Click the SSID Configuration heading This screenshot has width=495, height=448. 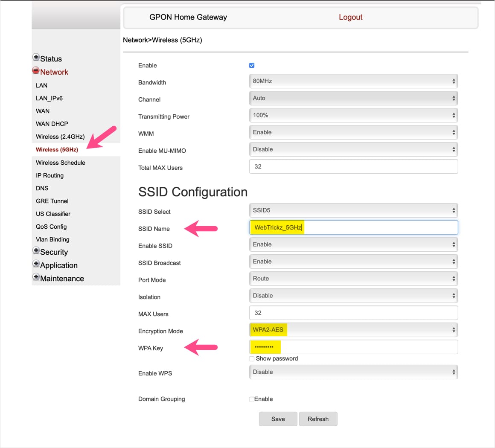click(x=192, y=192)
